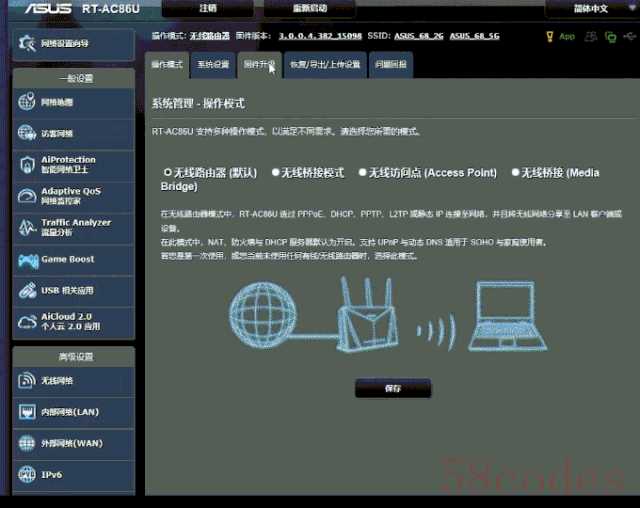Screen dimensions: 640x508
Task: Switch to the 系统设置 tab
Action: tap(213, 64)
